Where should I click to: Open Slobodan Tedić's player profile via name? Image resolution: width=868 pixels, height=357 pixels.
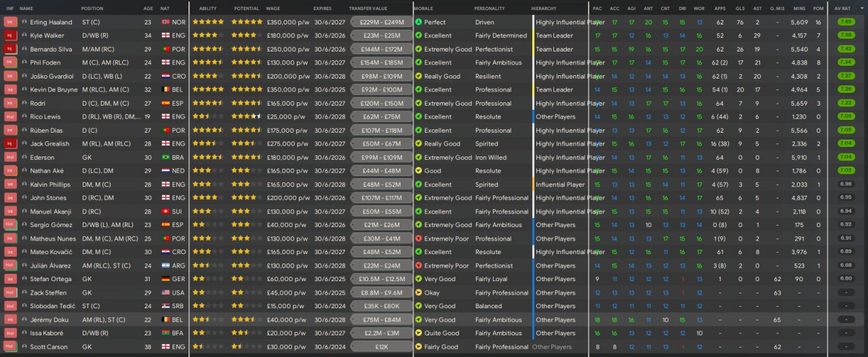[x=52, y=306]
